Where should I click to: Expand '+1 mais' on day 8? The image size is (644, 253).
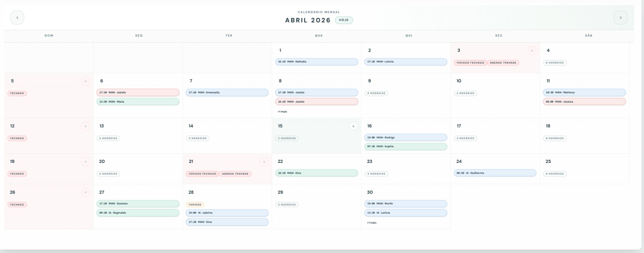[283, 111]
